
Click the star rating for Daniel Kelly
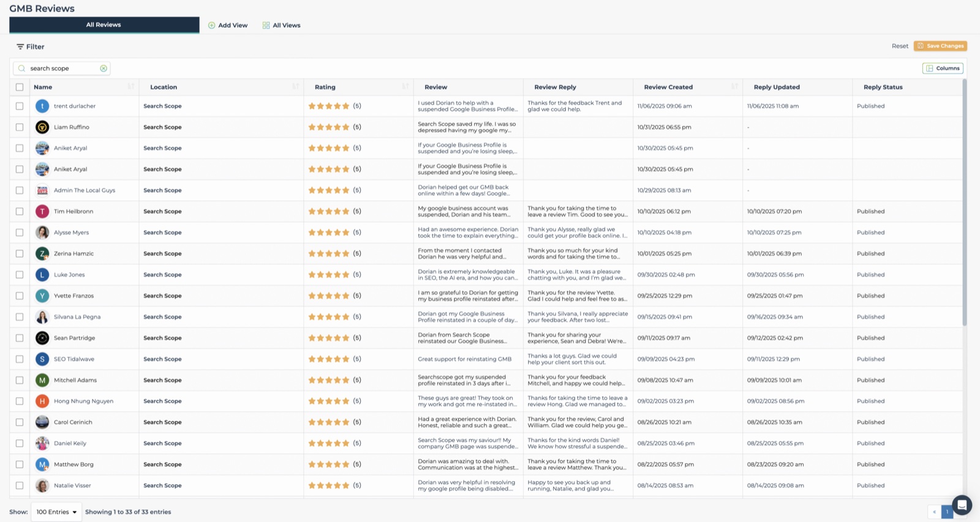tap(329, 443)
